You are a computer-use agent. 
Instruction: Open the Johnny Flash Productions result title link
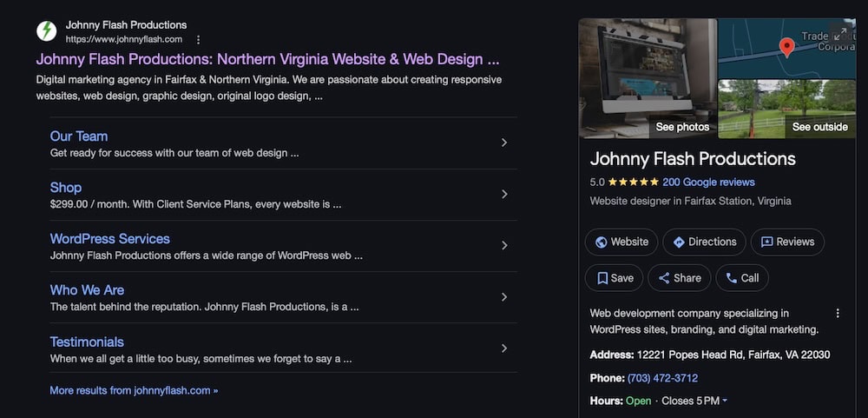pyautogui.click(x=268, y=59)
